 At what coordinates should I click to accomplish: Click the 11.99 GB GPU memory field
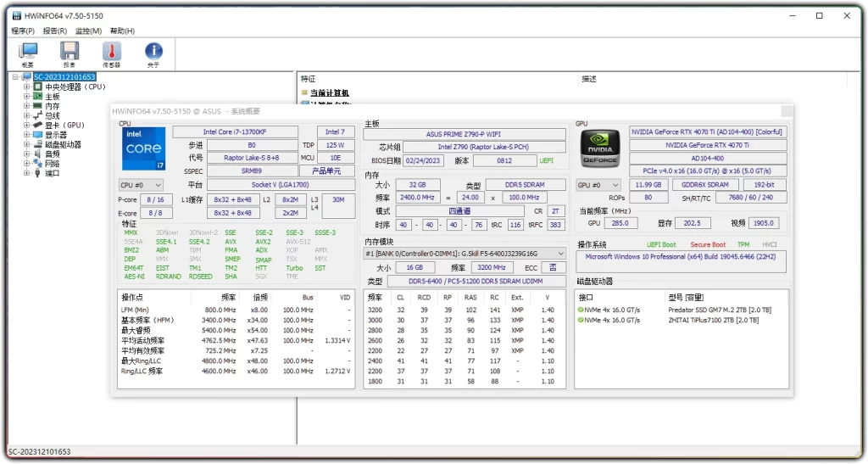click(648, 185)
